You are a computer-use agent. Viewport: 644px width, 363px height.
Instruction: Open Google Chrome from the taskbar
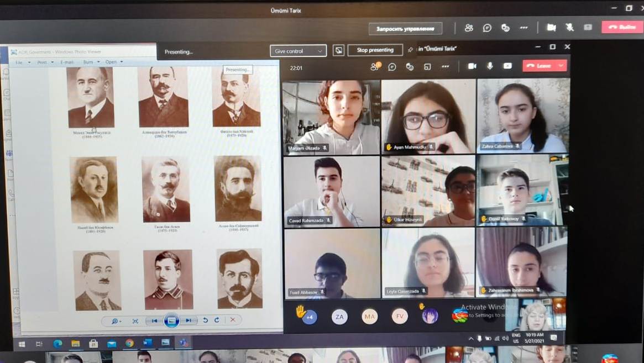[129, 343]
